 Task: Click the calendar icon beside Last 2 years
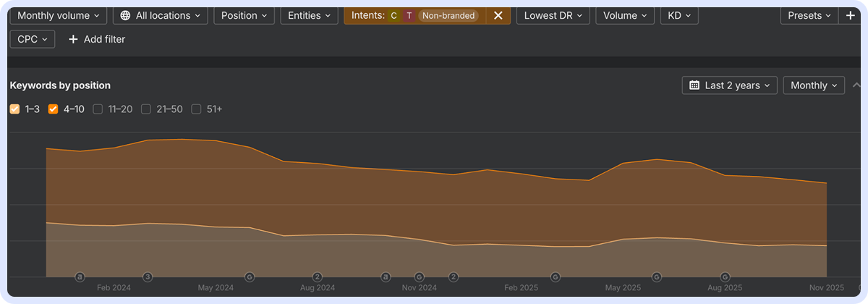click(694, 85)
